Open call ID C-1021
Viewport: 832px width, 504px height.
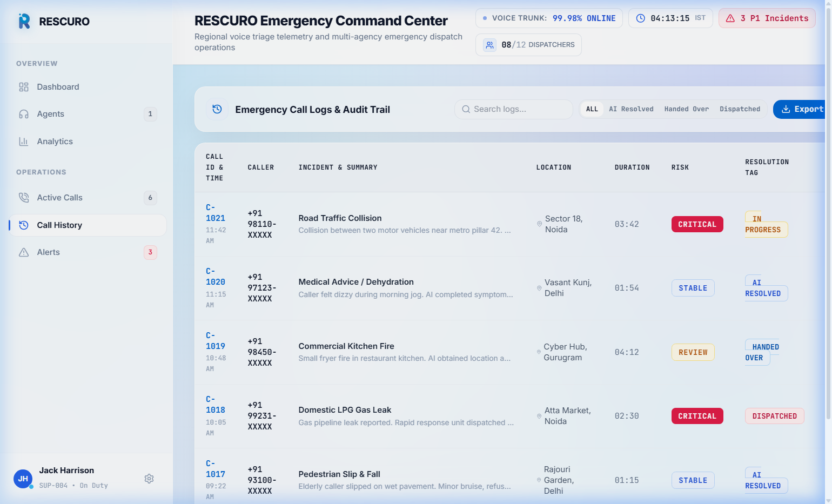215,213
